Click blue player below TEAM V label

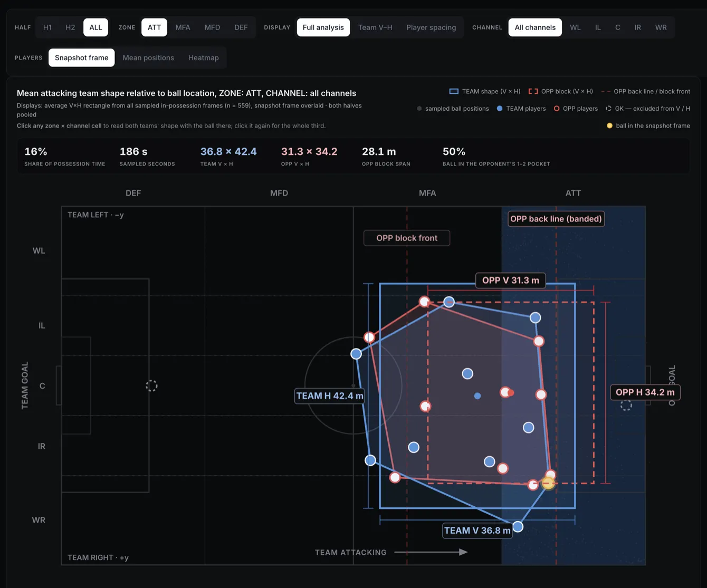coord(518,526)
